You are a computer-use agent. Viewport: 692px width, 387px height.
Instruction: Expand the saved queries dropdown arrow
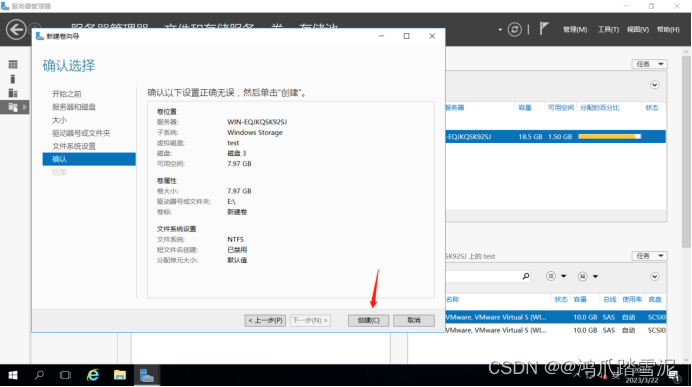pyautogui.click(x=595, y=276)
